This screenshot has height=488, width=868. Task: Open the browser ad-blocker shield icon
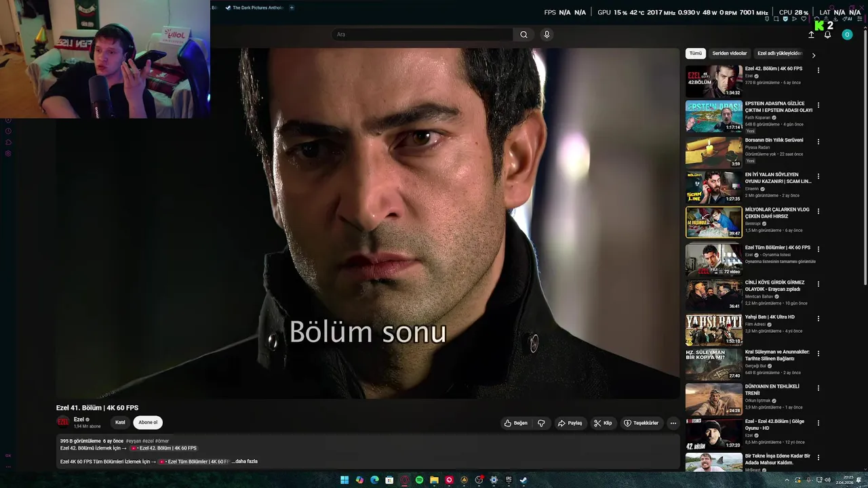(x=785, y=19)
